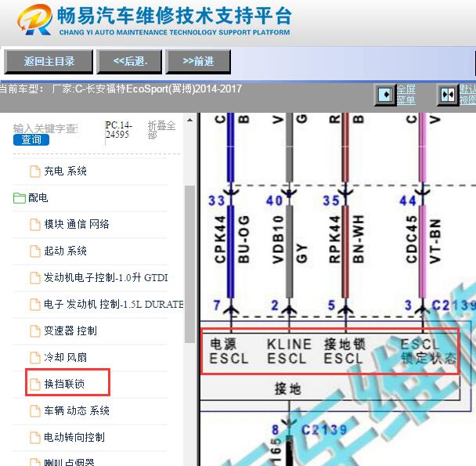Click the PC.14-24595 code text
This screenshot has width=476, height=466.
tap(119, 130)
